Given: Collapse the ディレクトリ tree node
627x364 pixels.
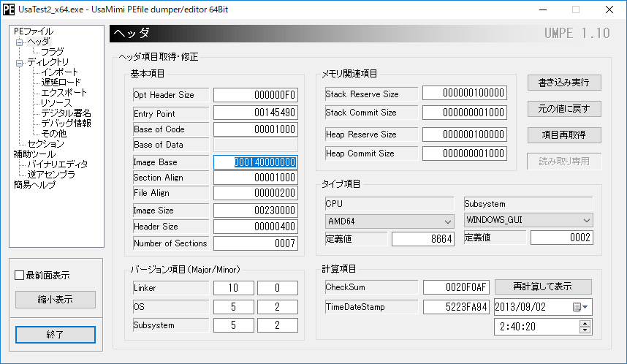Looking at the screenshot, I should 19,63.
